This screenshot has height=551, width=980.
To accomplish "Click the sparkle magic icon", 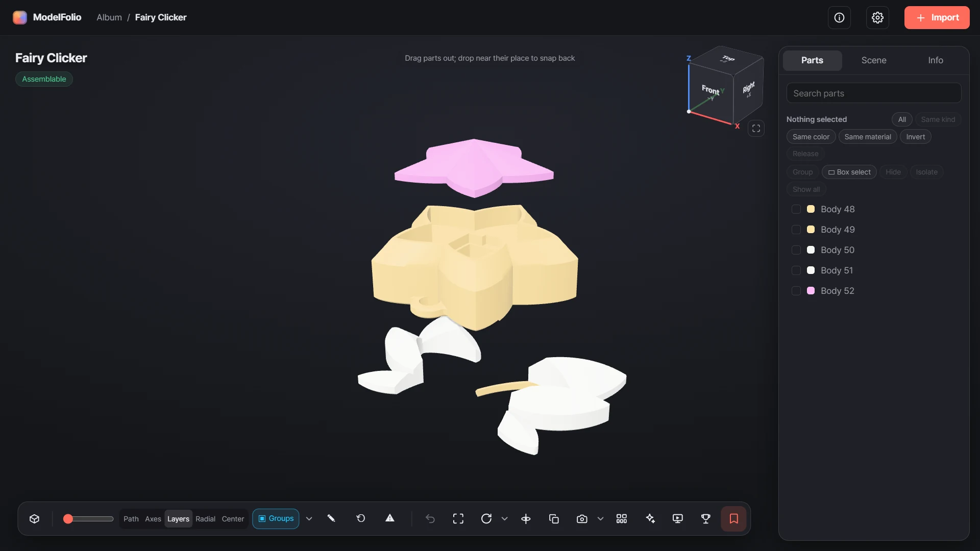I will 650,519.
